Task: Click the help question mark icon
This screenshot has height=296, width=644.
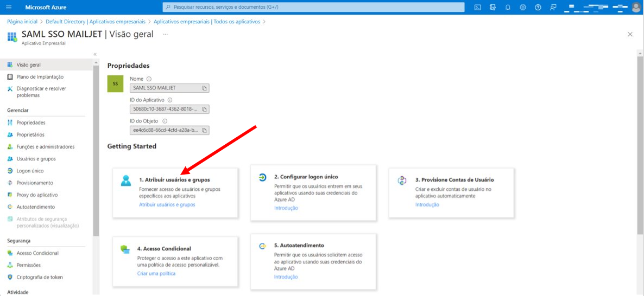Action: 538,8
